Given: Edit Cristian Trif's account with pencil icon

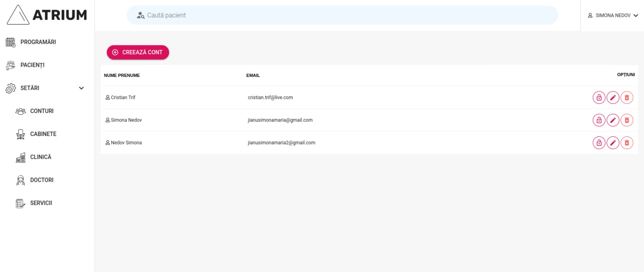Looking at the screenshot, I should pos(613,98).
